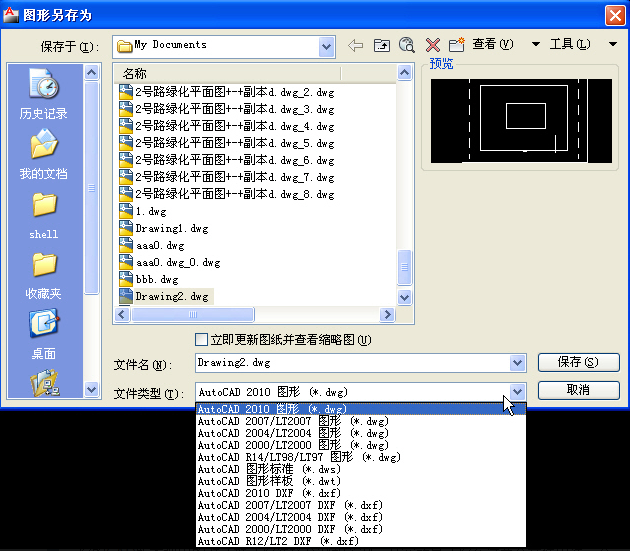Click file list vertical scrollbar thumb

[x=404, y=267]
